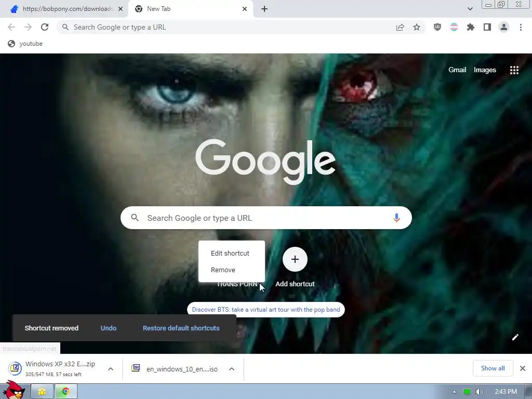Close the New Tab tab
Screen dimensions: 532x399
(x=245, y=9)
